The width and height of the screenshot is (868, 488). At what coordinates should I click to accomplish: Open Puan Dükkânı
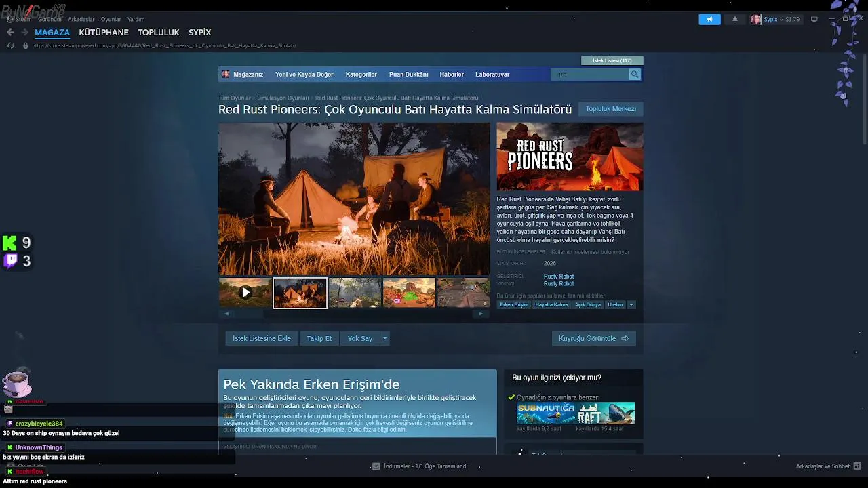click(409, 75)
